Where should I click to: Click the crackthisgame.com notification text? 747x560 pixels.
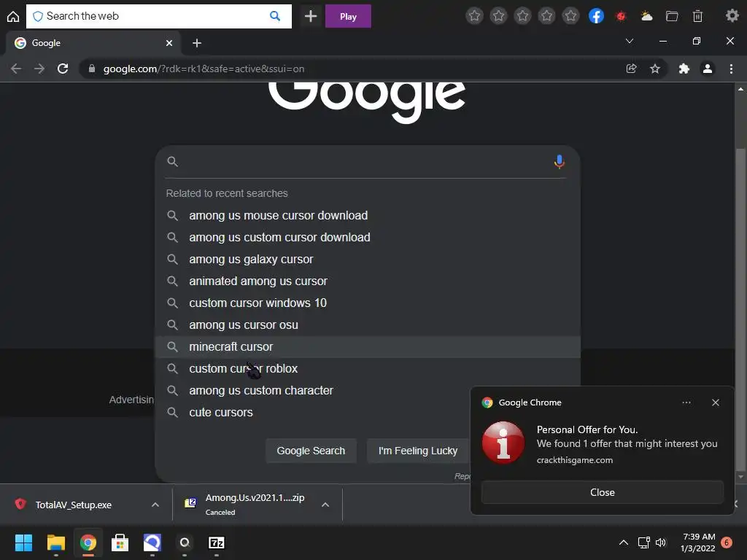tap(575, 460)
